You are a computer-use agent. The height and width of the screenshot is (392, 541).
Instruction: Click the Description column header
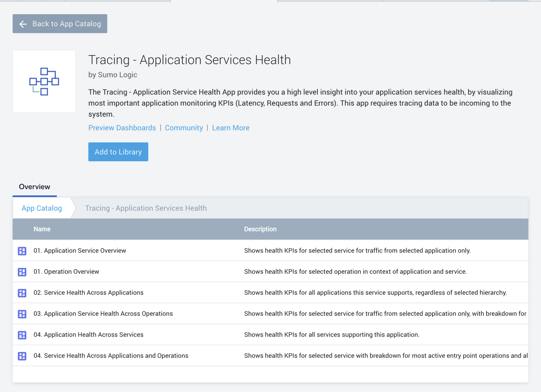260,229
